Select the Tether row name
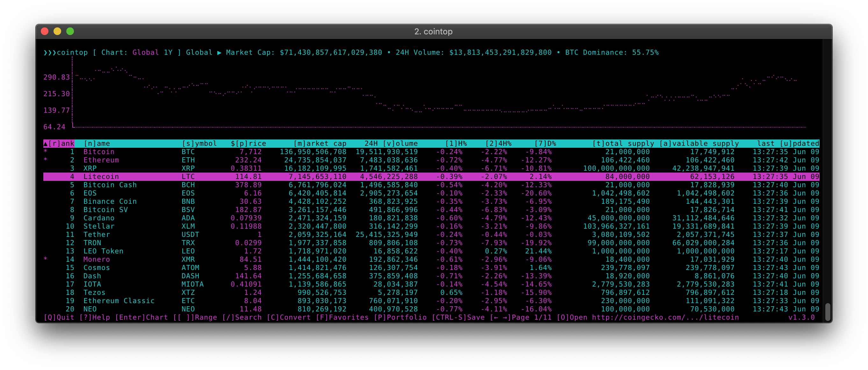868x370 pixels. (x=97, y=235)
